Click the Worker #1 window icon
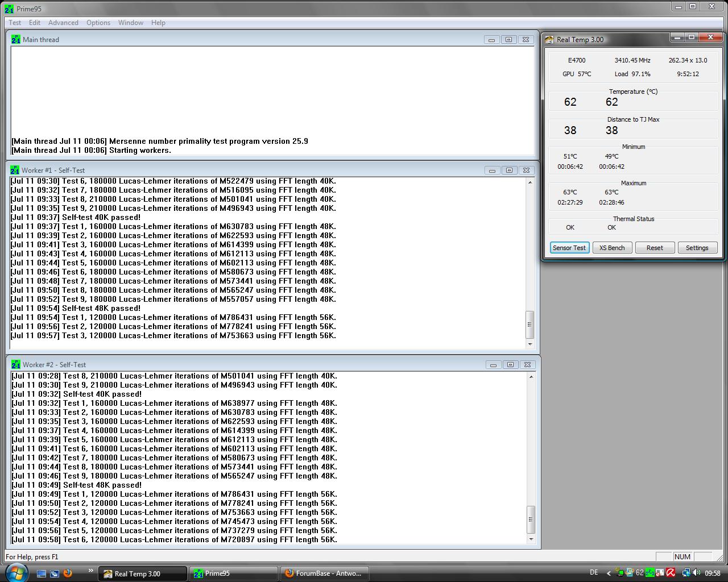 coord(15,170)
